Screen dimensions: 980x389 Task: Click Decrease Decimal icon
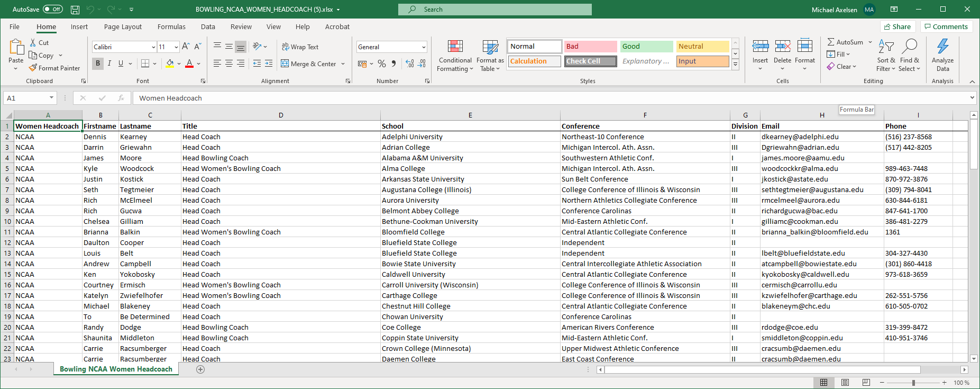(422, 64)
